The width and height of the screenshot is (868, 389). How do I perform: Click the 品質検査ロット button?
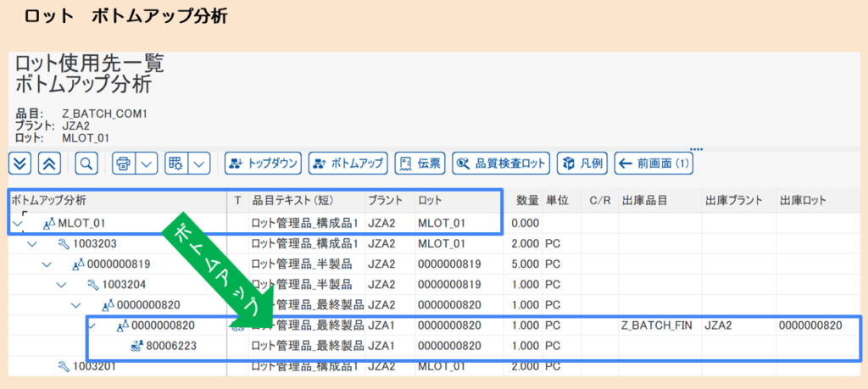coord(500,163)
